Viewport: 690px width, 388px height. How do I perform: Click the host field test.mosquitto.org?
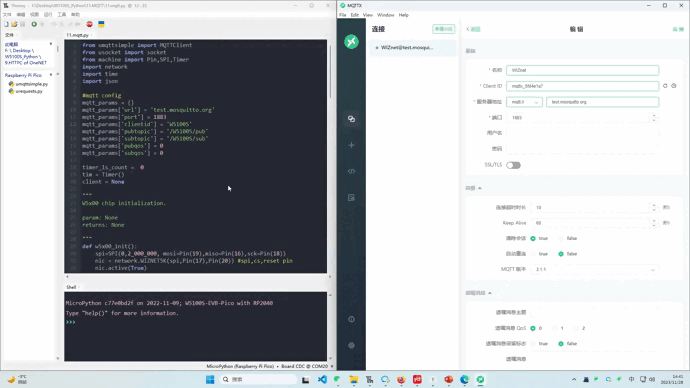click(x=602, y=102)
